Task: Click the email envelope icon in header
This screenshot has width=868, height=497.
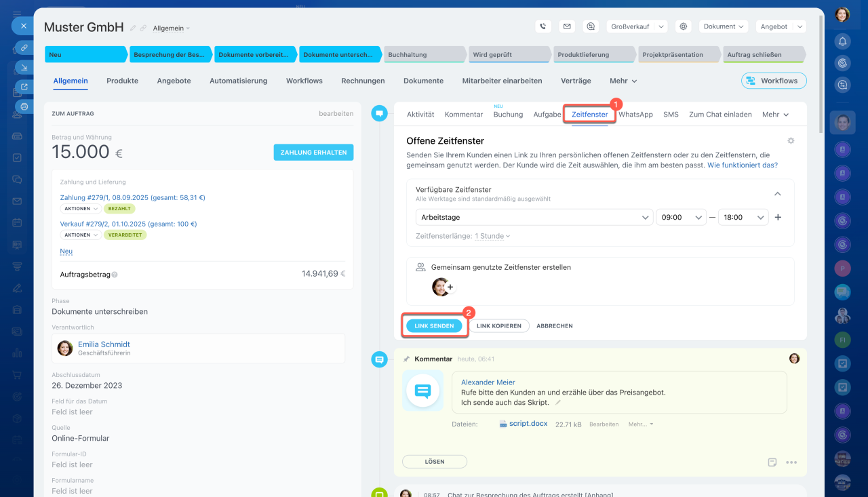Action: point(567,26)
